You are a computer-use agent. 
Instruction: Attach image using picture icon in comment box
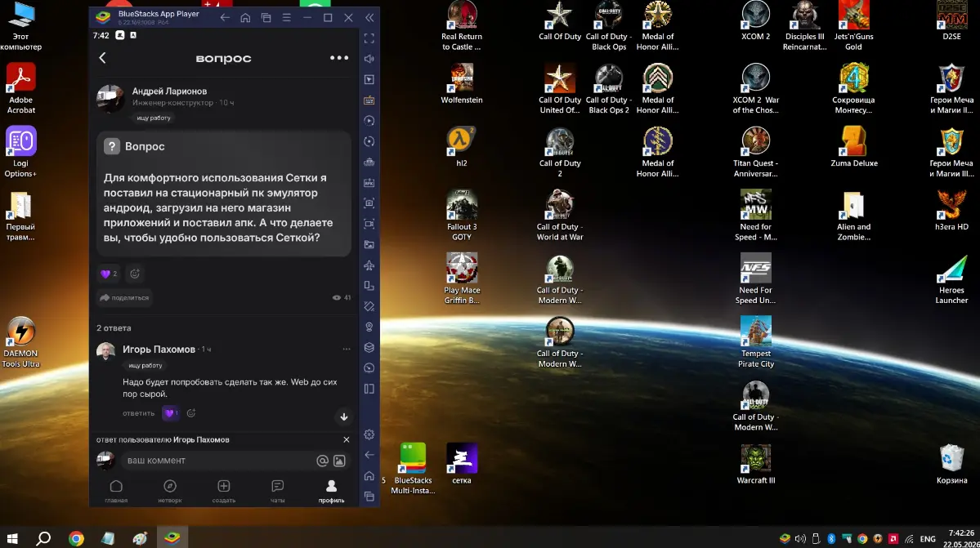339,461
